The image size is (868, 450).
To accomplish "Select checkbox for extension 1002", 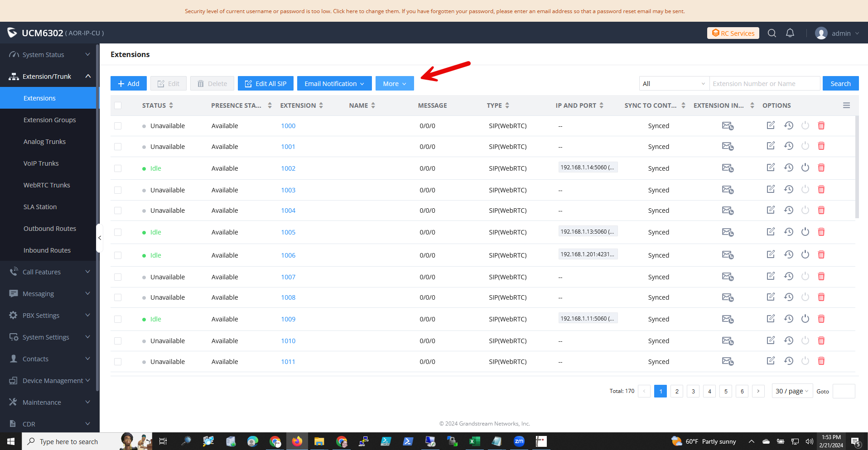I will [x=118, y=168].
